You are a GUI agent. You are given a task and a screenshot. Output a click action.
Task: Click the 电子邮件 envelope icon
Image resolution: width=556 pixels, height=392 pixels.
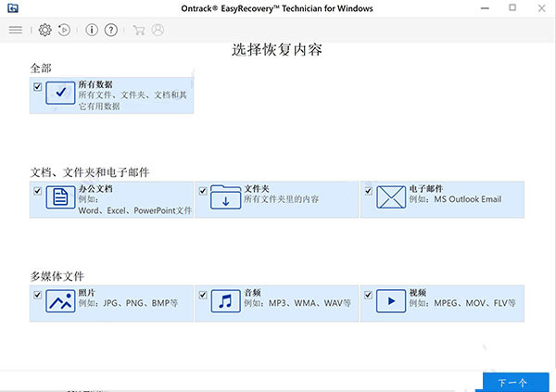pyautogui.click(x=391, y=196)
